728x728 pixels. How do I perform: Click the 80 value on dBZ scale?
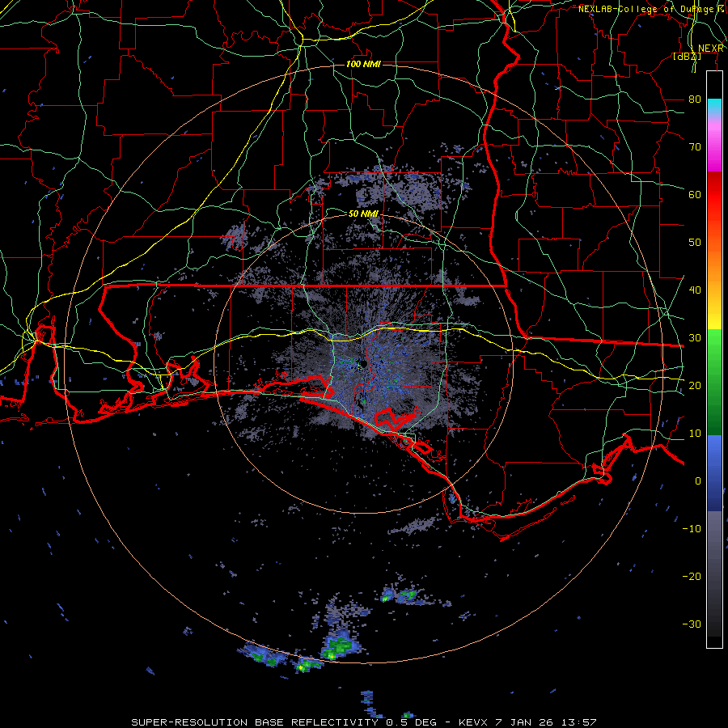(x=695, y=99)
